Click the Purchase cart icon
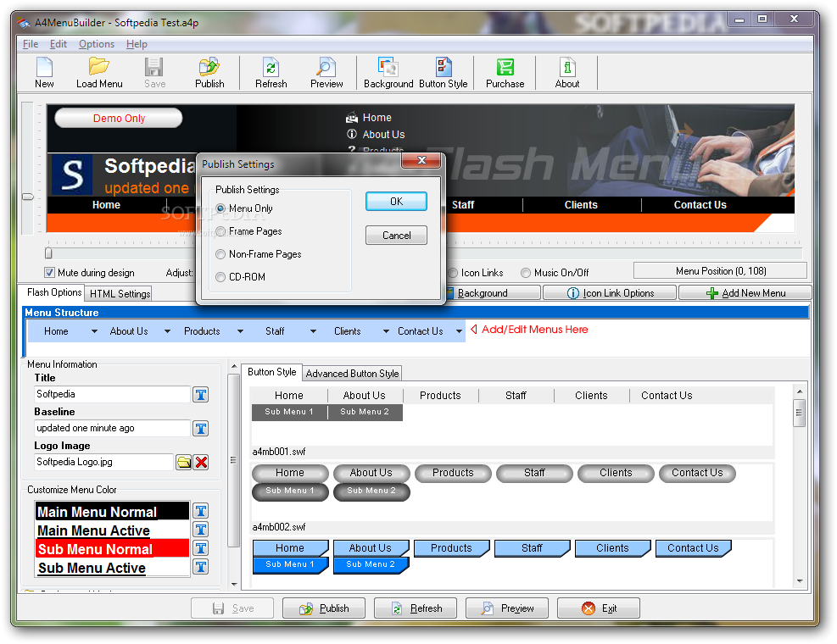Screen dimensions: 837x644 pos(505,73)
